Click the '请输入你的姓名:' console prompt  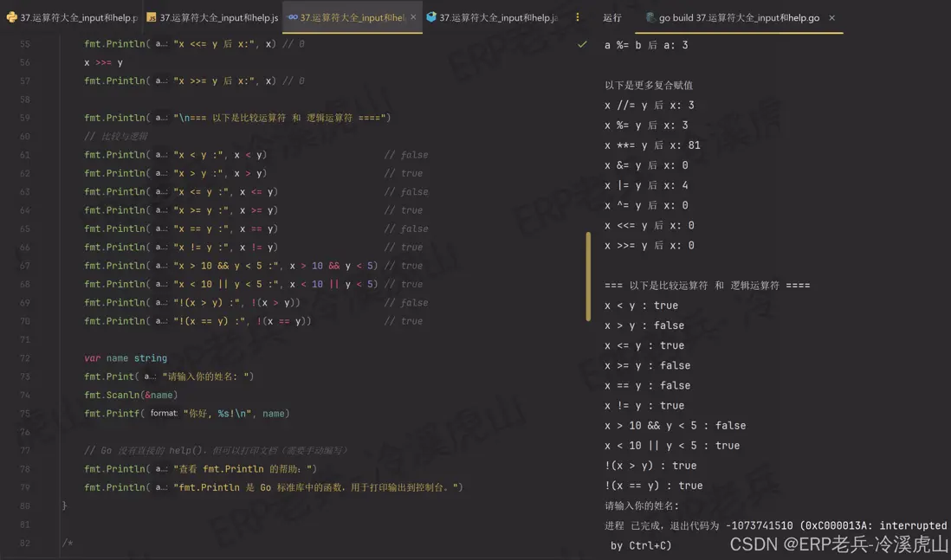642,505
